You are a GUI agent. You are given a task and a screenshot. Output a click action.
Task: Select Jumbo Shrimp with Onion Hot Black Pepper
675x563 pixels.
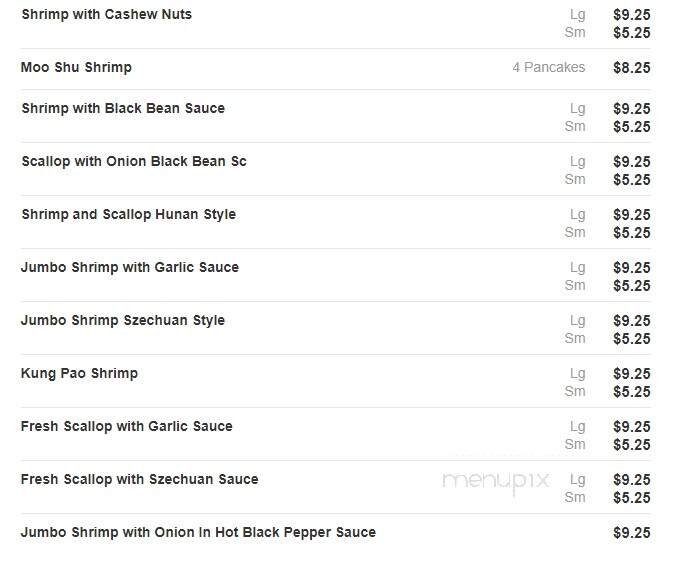tap(198, 532)
